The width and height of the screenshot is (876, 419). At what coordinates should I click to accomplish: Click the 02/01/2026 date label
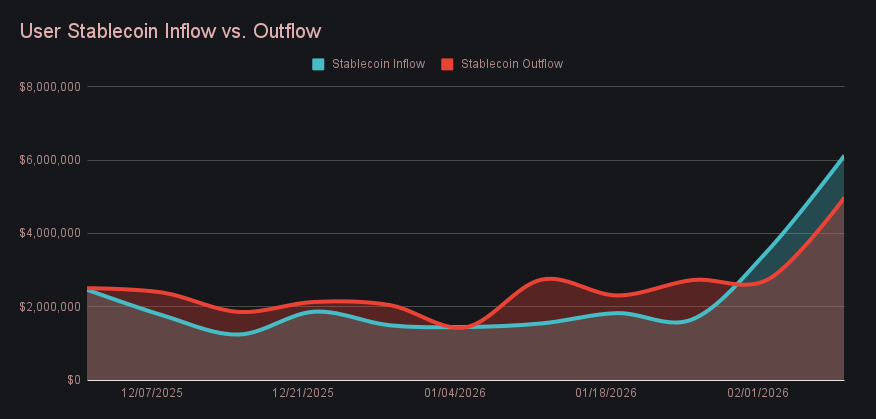(757, 393)
